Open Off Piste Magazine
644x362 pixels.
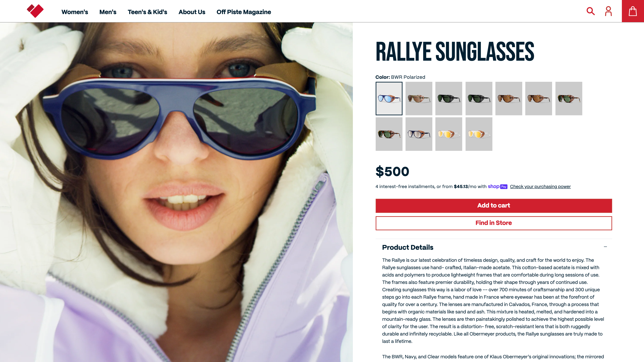(x=244, y=12)
